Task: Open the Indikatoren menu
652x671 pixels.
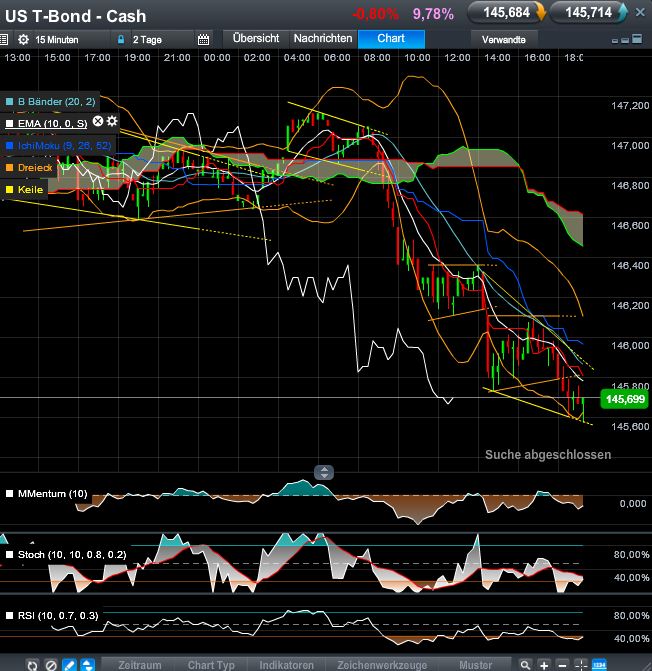Action: (x=286, y=665)
